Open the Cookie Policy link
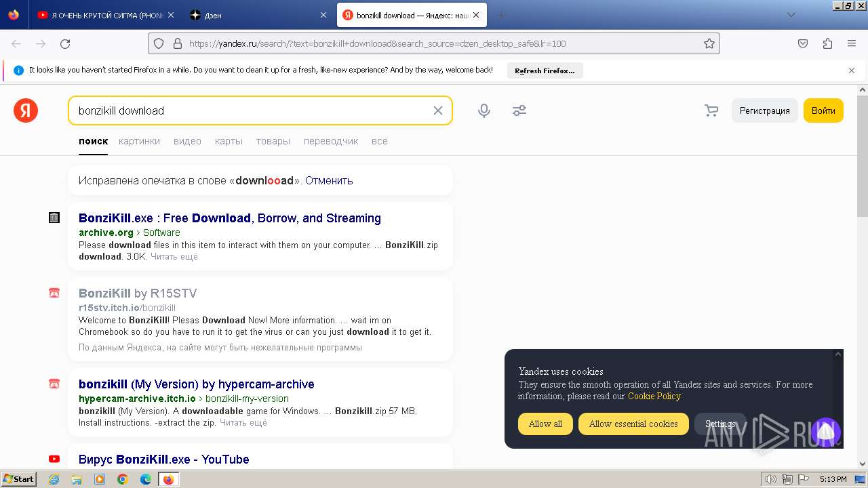The width and height of the screenshot is (868, 488). coord(654,396)
